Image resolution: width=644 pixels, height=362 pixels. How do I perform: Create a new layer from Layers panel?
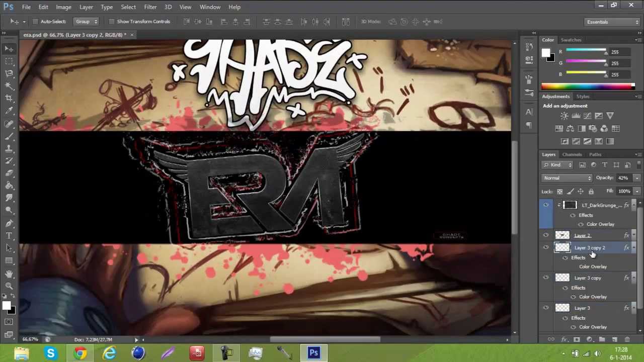615,340
